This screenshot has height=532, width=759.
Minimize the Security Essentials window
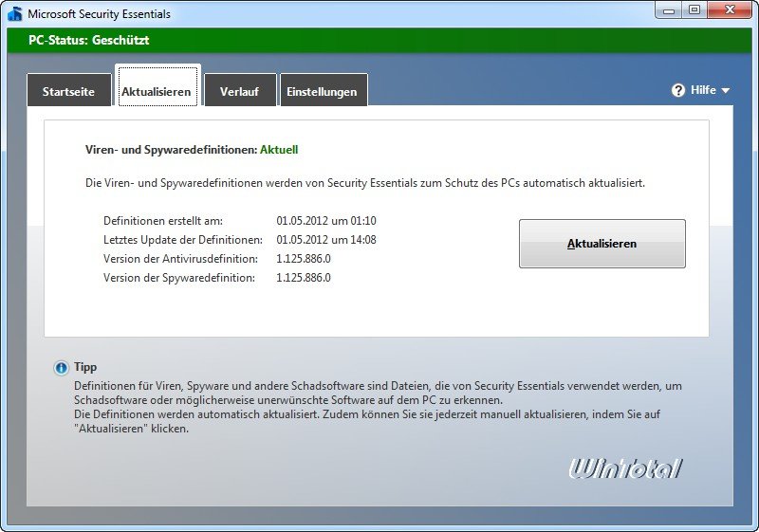(x=669, y=9)
